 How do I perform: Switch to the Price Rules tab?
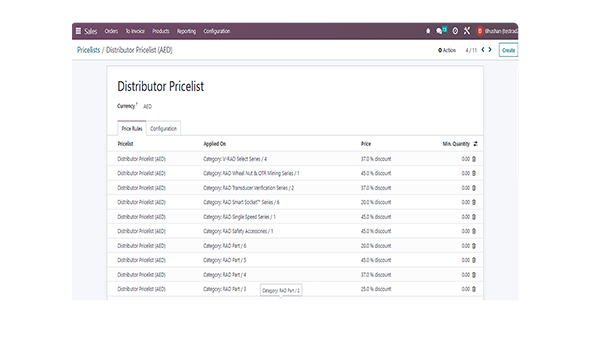[132, 128]
